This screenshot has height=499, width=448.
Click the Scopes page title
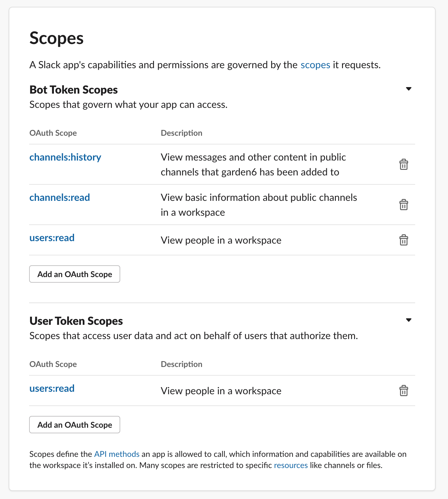[57, 38]
